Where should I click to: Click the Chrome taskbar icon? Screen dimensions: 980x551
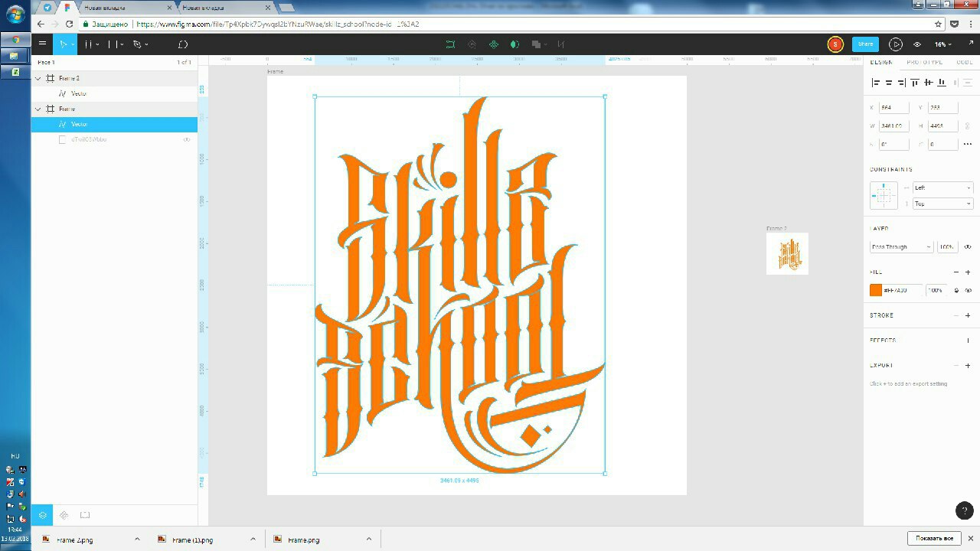point(15,40)
